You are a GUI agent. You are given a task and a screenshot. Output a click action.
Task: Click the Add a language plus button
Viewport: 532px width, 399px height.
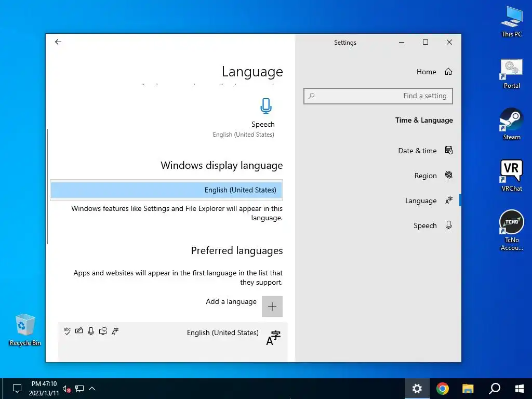(272, 307)
